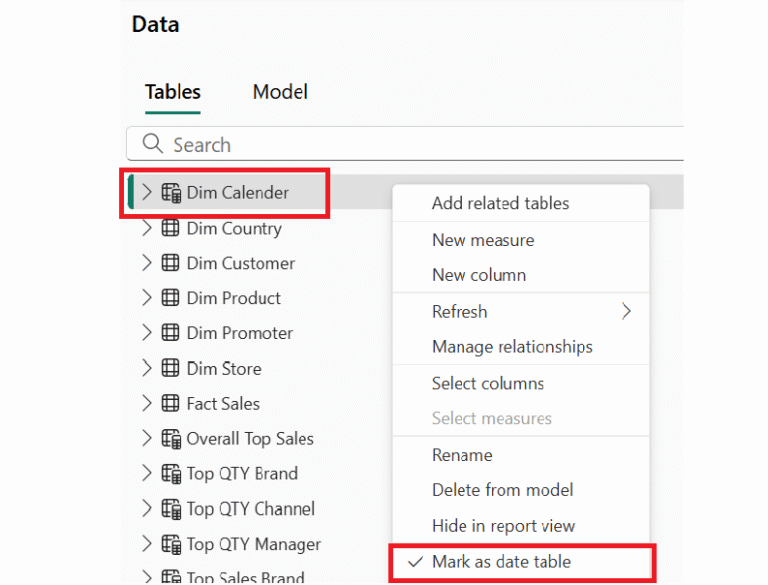This screenshot has width=768, height=585.
Task: Switch to the Tables tab
Action: (x=173, y=92)
